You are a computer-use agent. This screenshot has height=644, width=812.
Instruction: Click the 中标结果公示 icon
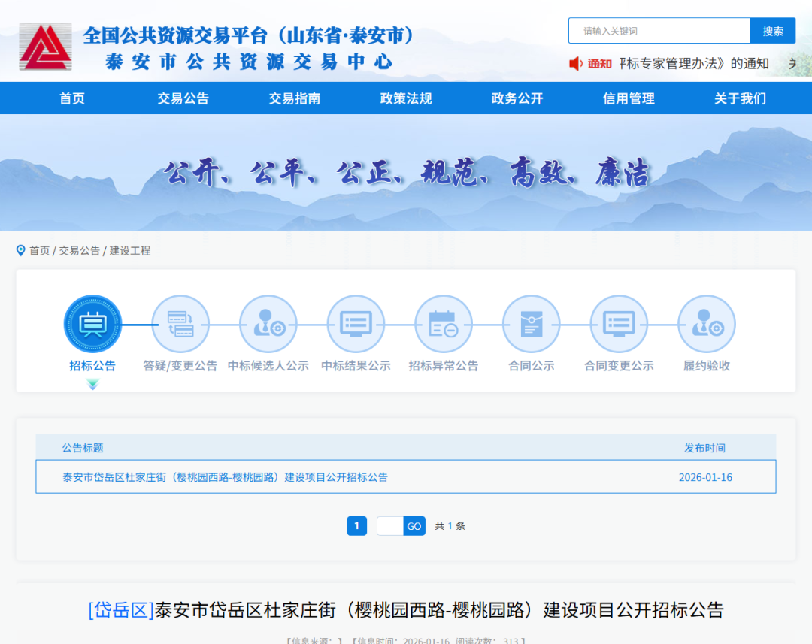tap(356, 324)
